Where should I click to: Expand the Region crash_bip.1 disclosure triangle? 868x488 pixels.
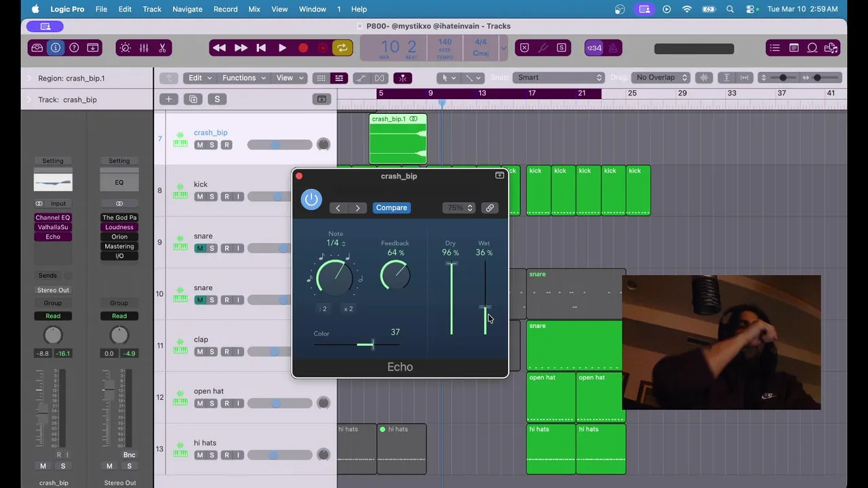pyautogui.click(x=28, y=79)
